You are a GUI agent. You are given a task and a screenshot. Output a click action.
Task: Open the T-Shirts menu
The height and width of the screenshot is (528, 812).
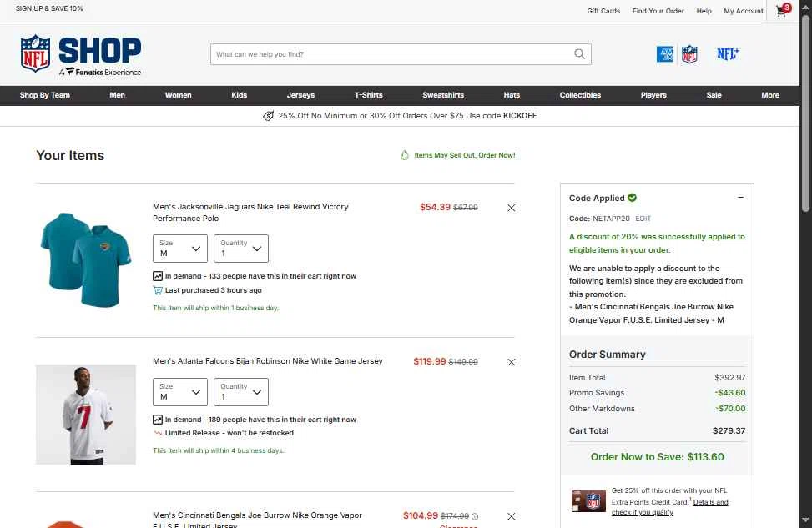tap(369, 95)
